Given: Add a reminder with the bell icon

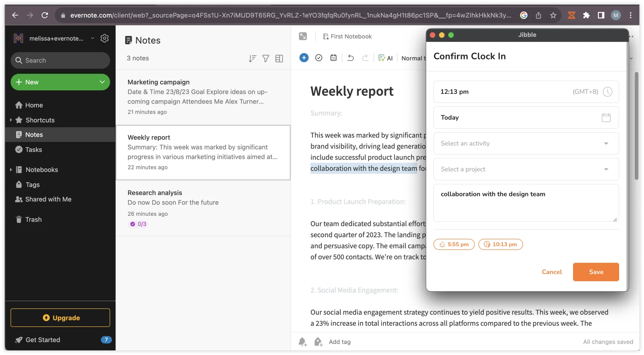Looking at the screenshot, I should pyautogui.click(x=302, y=342).
